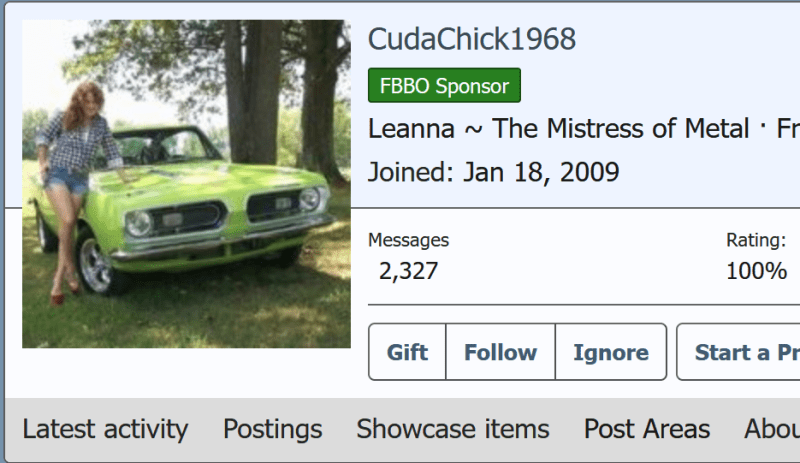800x463 pixels.
Task: Switch to the Latest activity tab
Action: pos(105,429)
